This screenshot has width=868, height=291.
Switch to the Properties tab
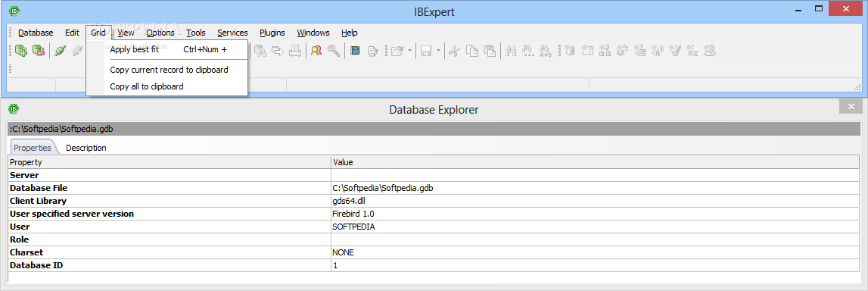pyautogui.click(x=33, y=148)
